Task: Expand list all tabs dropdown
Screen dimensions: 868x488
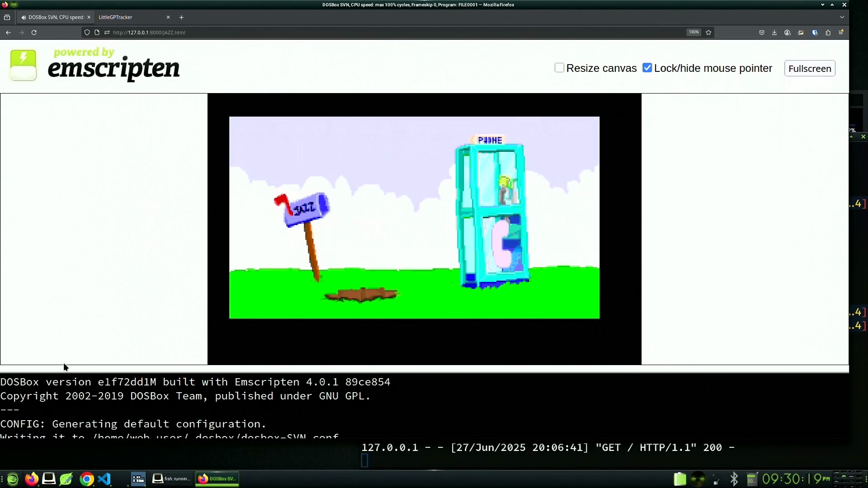Action: pos(842,17)
